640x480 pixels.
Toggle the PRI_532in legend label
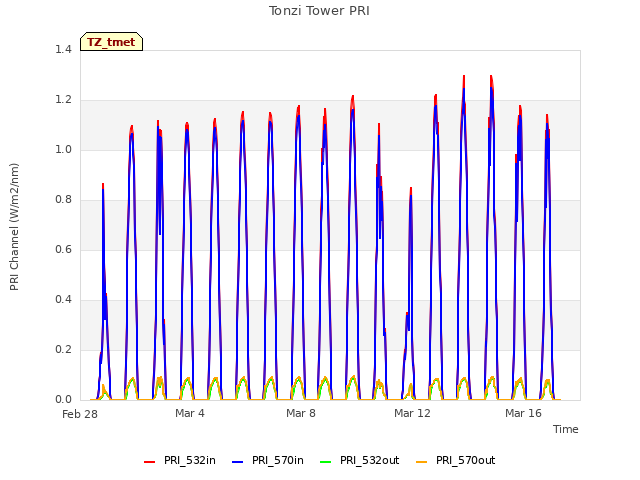pos(190,460)
